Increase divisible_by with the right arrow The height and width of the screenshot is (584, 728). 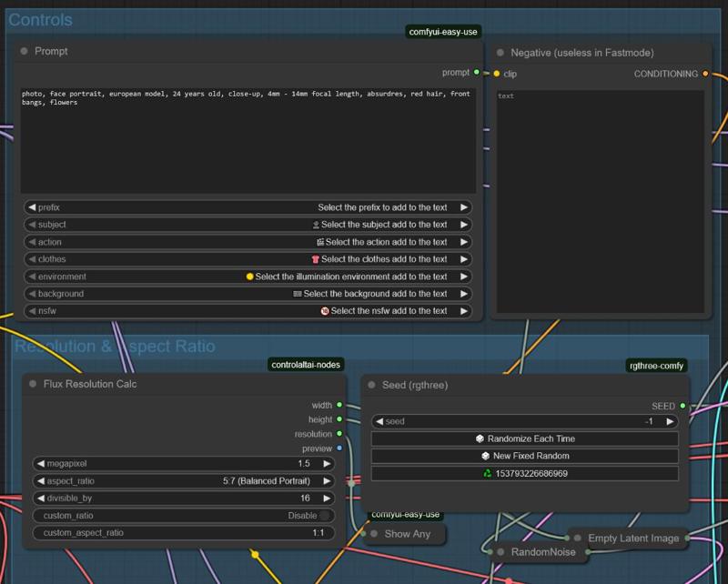[327, 498]
